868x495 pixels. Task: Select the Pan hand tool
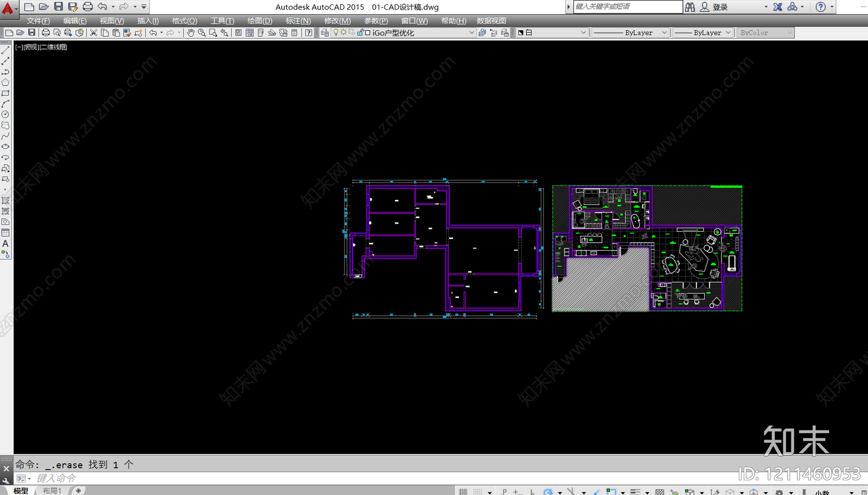pyautogui.click(x=190, y=33)
